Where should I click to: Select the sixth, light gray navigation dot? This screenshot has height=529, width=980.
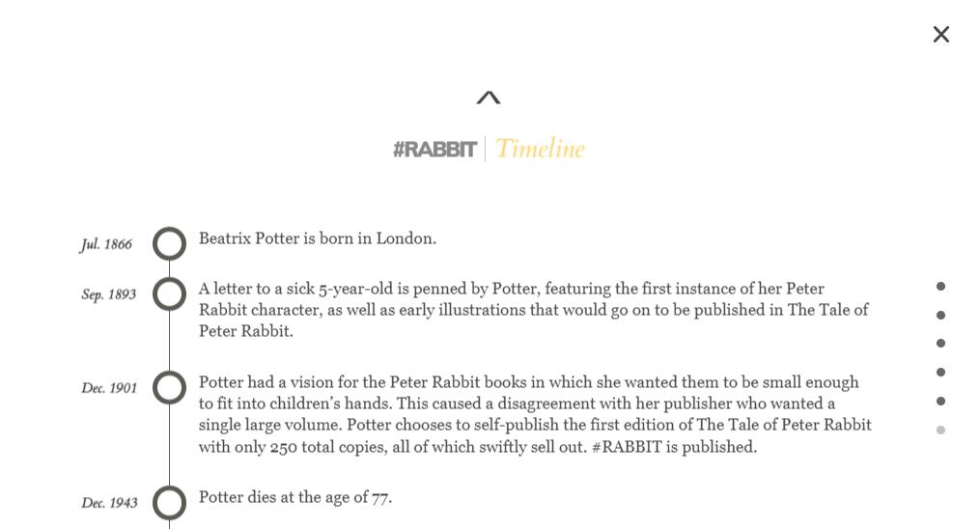pos(940,431)
